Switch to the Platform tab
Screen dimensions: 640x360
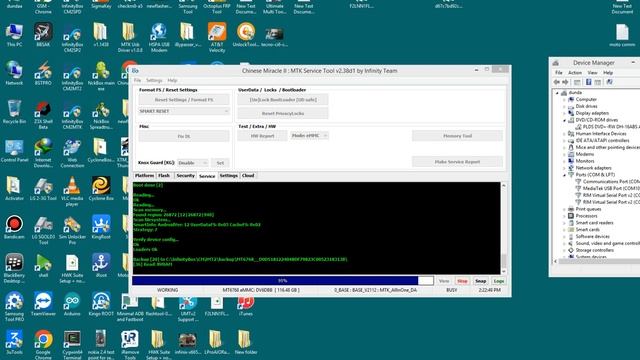tap(144, 176)
